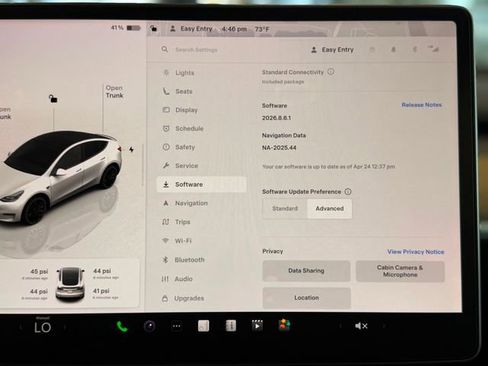Tap the unlock padlock above the car
This screenshot has width=488, height=366.
(x=53, y=98)
